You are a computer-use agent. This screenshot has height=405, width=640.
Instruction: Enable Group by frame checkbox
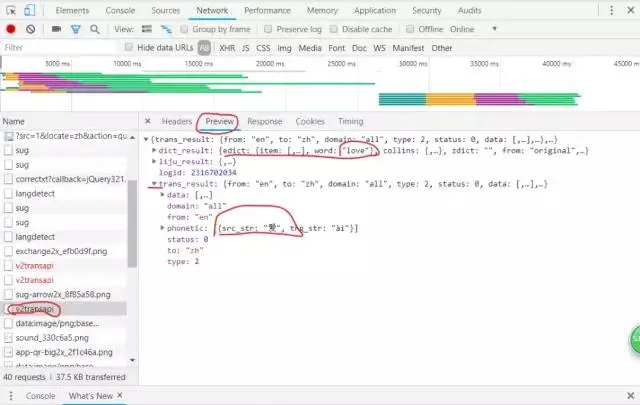pos(184,29)
